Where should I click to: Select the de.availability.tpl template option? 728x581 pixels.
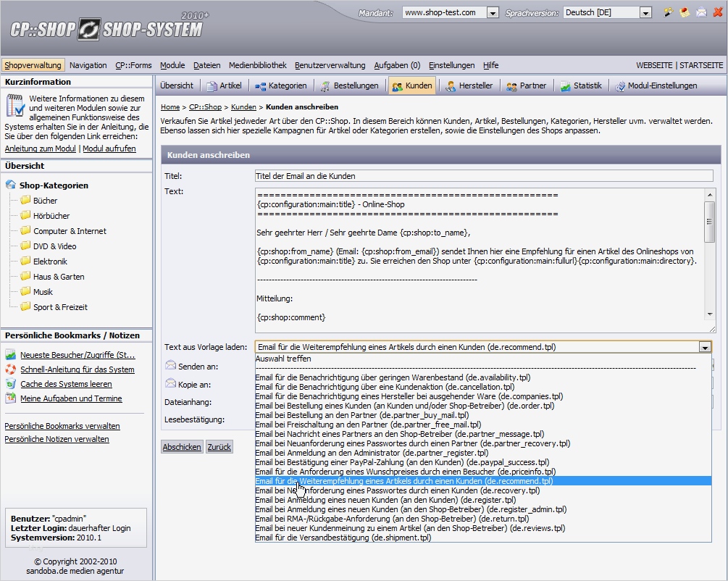click(483, 377)
